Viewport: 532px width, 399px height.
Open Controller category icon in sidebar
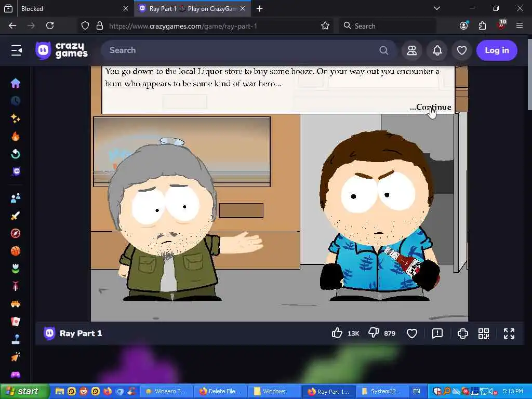[x=15, y=375]
